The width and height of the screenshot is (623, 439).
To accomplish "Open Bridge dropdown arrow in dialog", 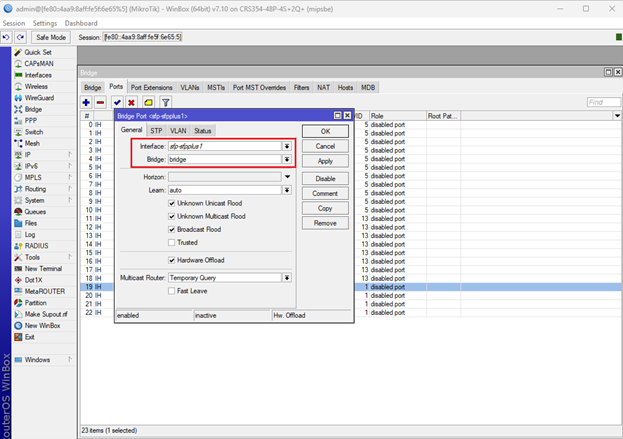I will [287, 160].
